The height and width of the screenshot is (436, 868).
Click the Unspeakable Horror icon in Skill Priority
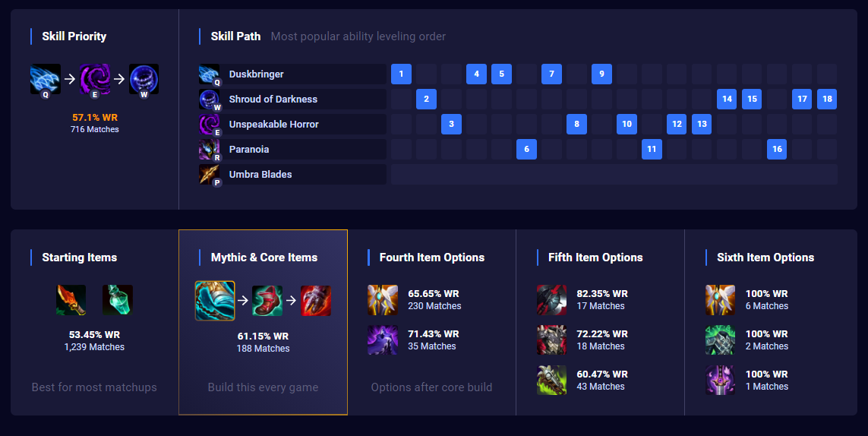tap(95, 79)
